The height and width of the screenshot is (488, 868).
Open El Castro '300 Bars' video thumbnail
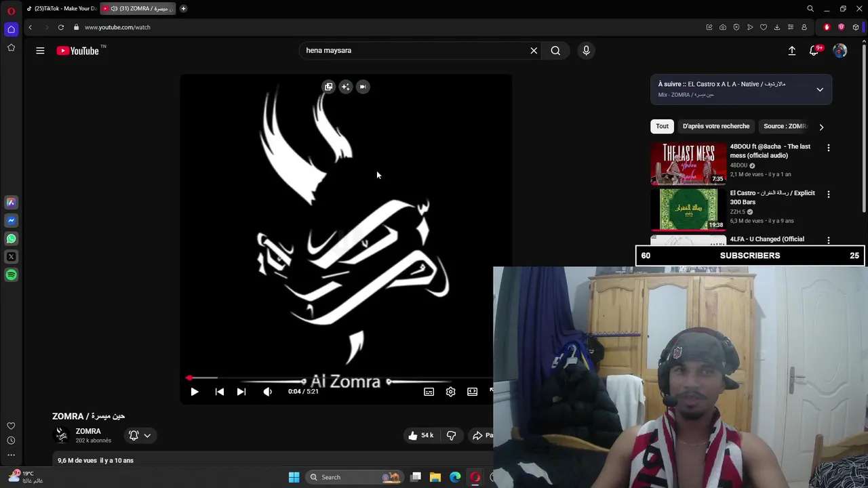(688, 209)
